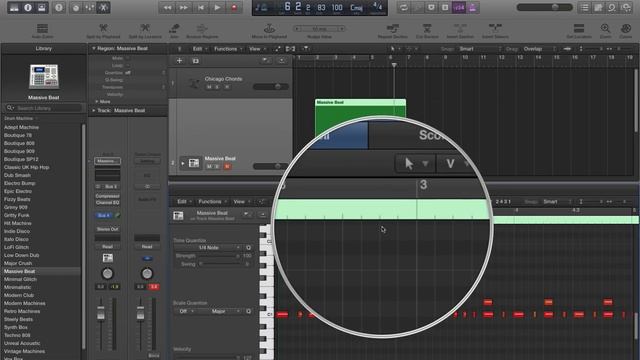Open the Browsers button at far right

point(626,7)
